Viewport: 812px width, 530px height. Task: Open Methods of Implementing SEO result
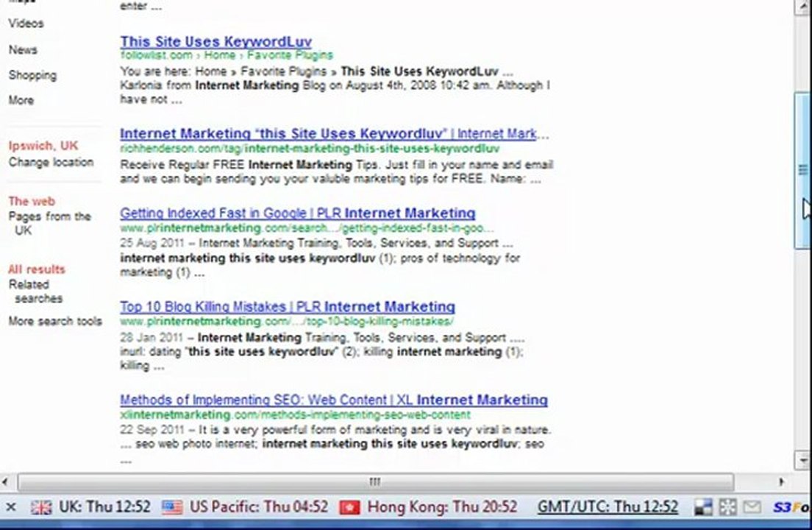coord(334,400)
